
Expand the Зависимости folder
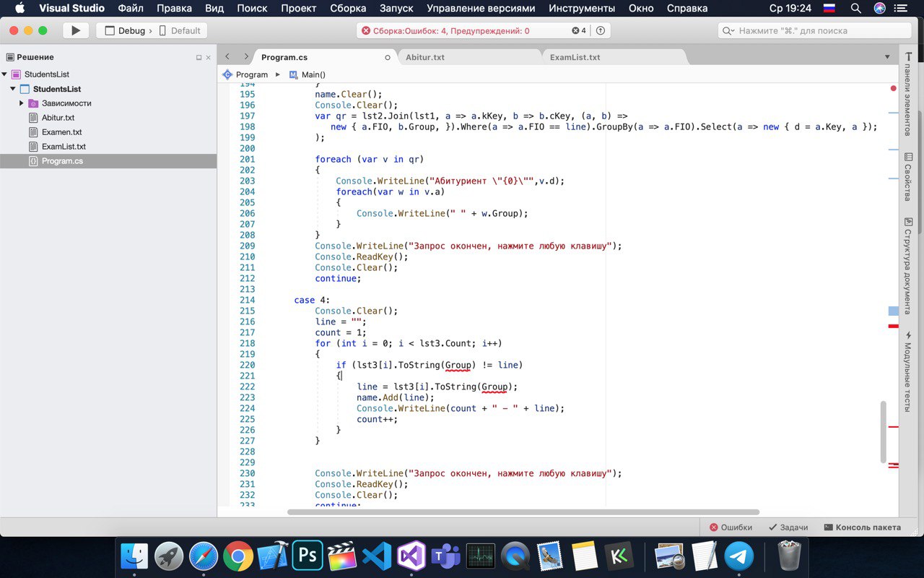point(22,103)
